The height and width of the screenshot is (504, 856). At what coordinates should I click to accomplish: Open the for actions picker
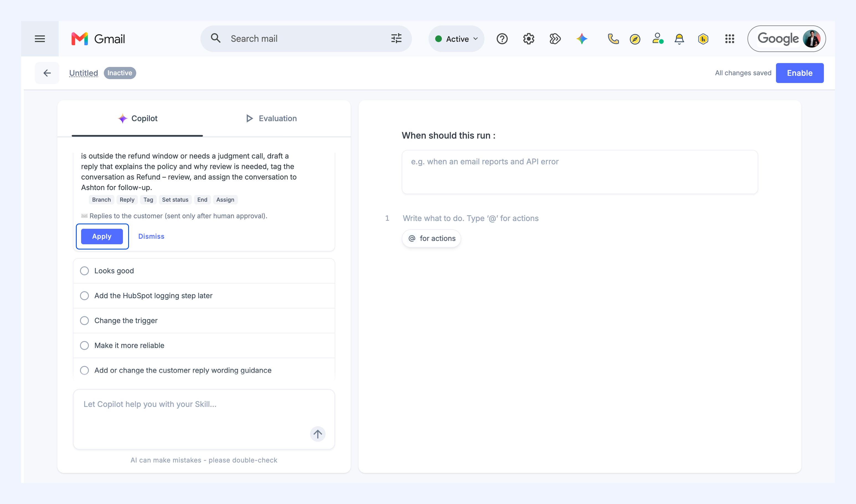pos(432,238)
